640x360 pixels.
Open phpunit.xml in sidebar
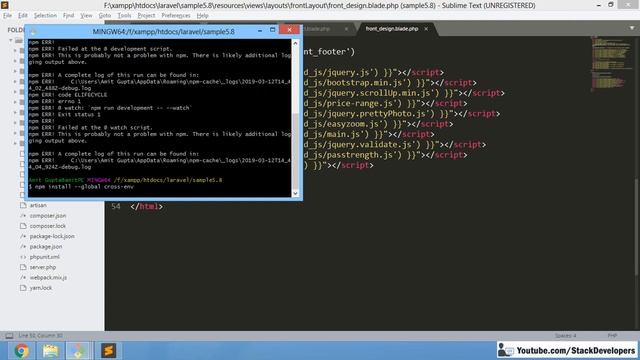[44, 257]
